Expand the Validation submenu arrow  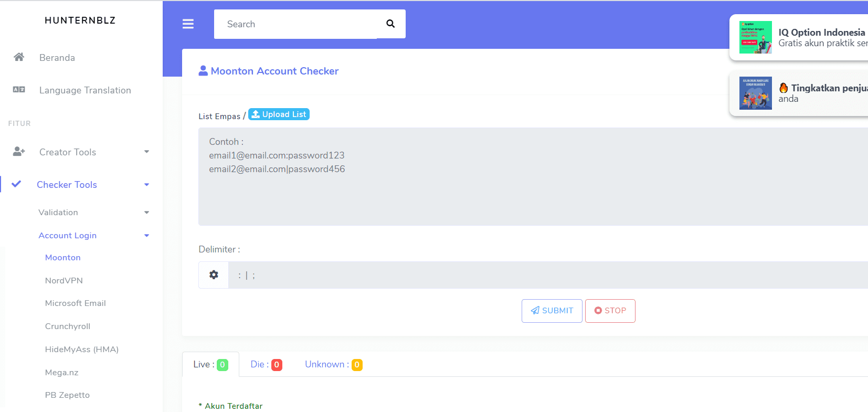pyautogui.click(x=147, y=213)
